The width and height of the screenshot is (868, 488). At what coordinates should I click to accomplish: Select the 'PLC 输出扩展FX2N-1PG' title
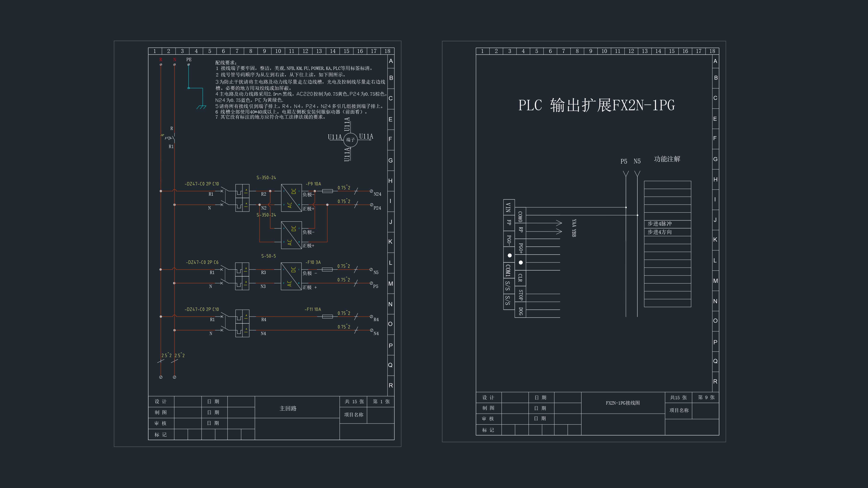coord(597,105)
